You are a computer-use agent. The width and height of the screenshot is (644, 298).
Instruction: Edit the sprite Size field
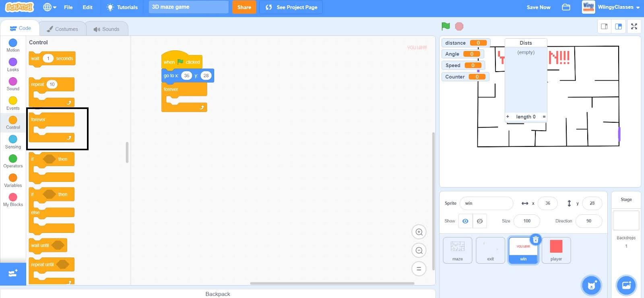[x=527, y=221]
